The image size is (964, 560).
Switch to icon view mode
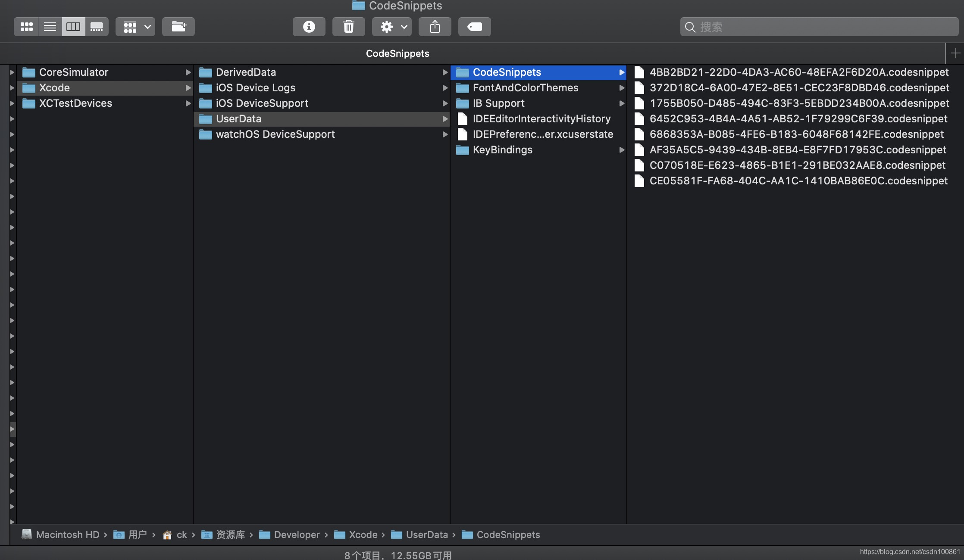tap(26, 27)
